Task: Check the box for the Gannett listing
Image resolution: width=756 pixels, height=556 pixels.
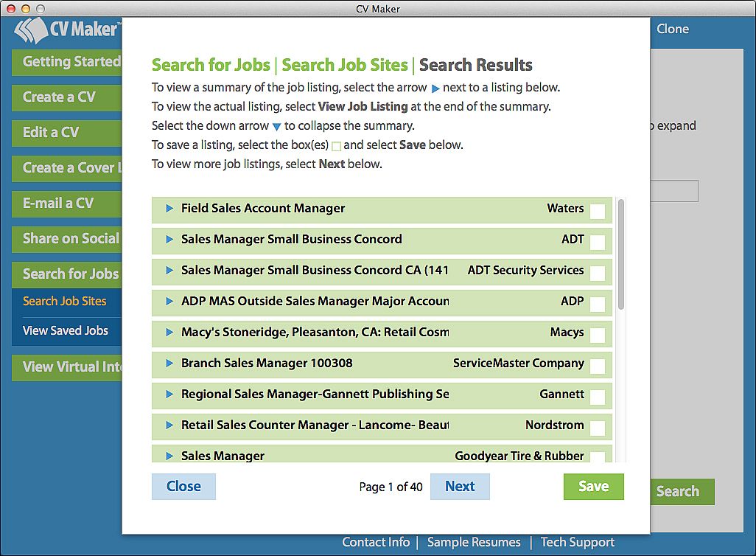Action: point(598,397)
